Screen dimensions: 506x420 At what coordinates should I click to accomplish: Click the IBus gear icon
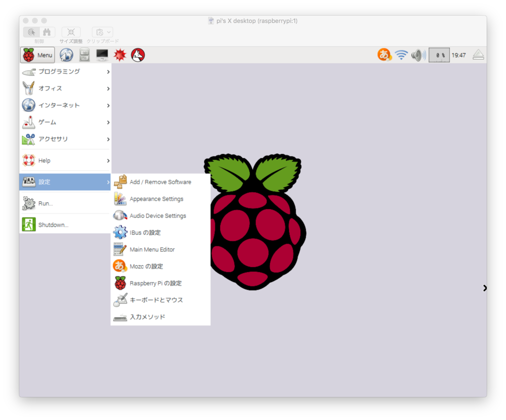[x=120, y=232]
